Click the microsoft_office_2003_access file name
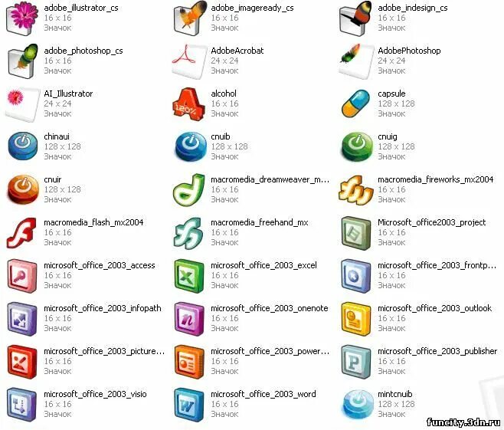 (x=100, y=265)
